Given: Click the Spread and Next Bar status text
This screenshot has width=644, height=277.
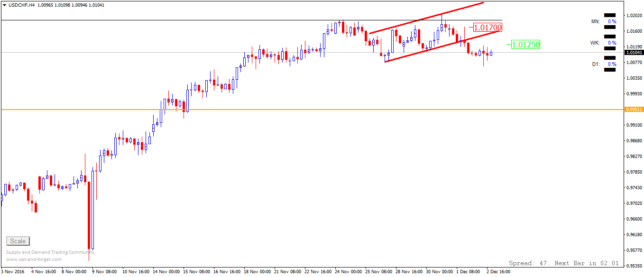Looking at the screenshot, I should coord(563,263).
